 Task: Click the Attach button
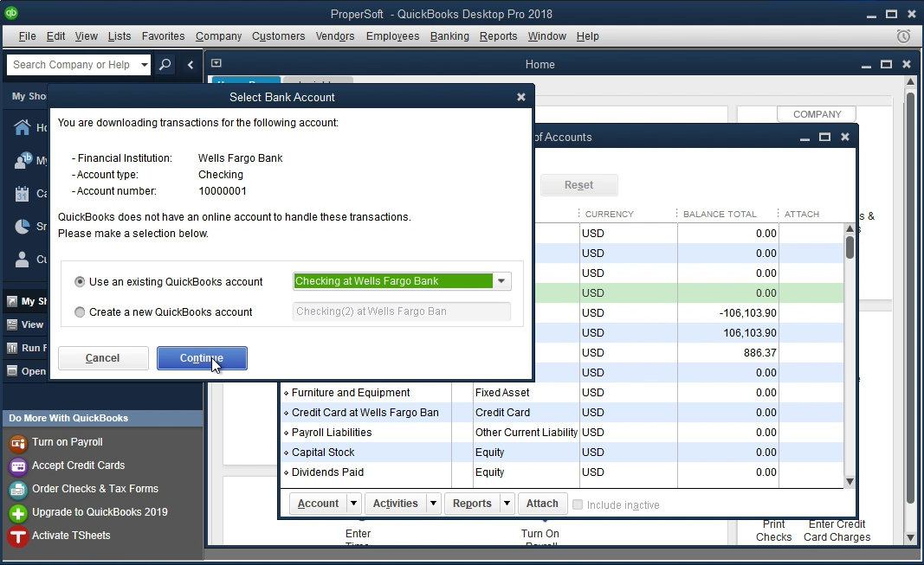click(542, 504)
